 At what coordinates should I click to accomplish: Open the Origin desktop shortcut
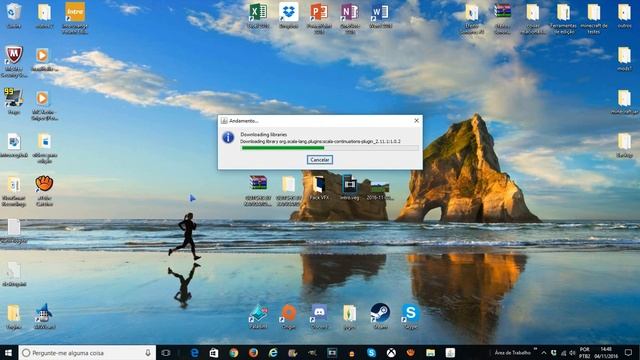[x=289, y=316]
